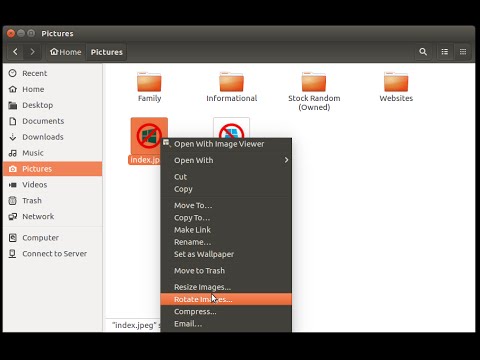Open Documents in the sidebar
Image resolution: width=480 pixels, height=360 pixels.
click(53, 121)
